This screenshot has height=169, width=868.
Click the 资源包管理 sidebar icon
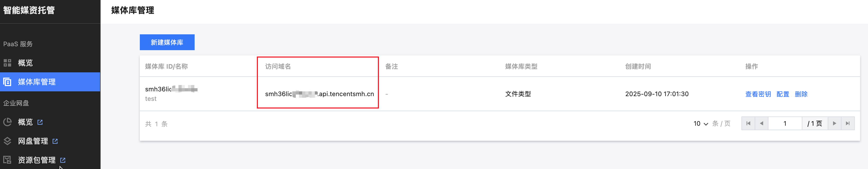(7, 160)
